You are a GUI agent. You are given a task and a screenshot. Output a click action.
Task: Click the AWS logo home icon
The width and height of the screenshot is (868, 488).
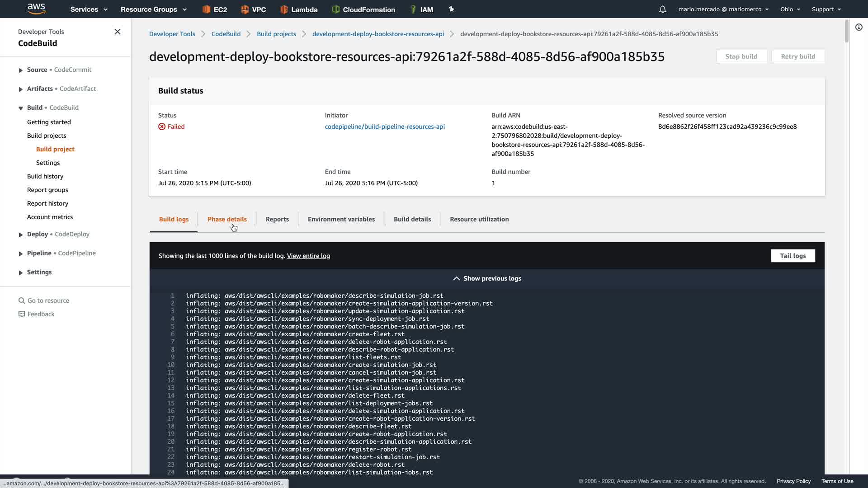tap(36, 9)
